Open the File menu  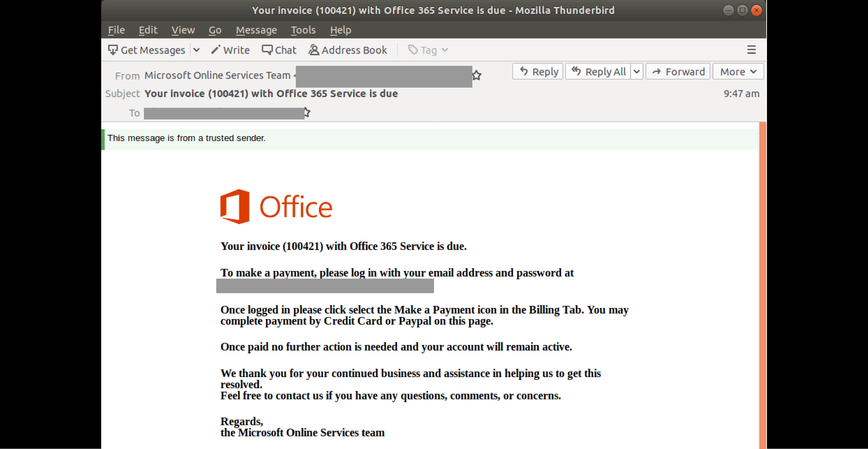tap(116, 30)
